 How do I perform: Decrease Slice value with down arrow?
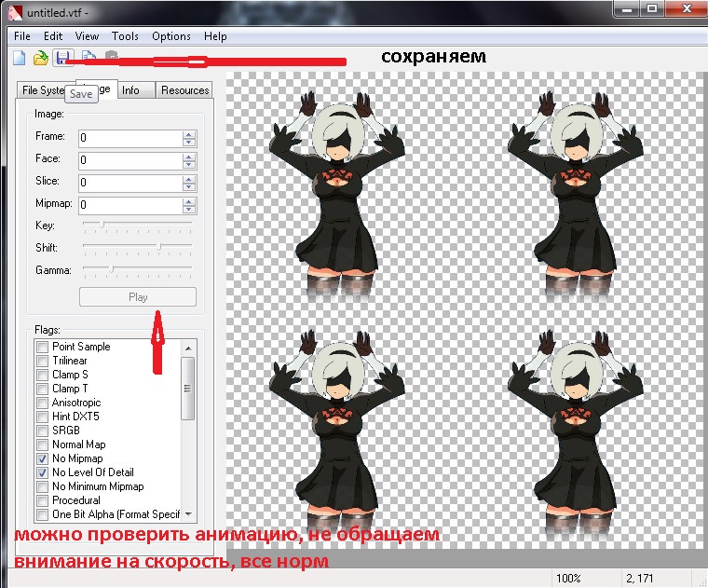[189, 186]
